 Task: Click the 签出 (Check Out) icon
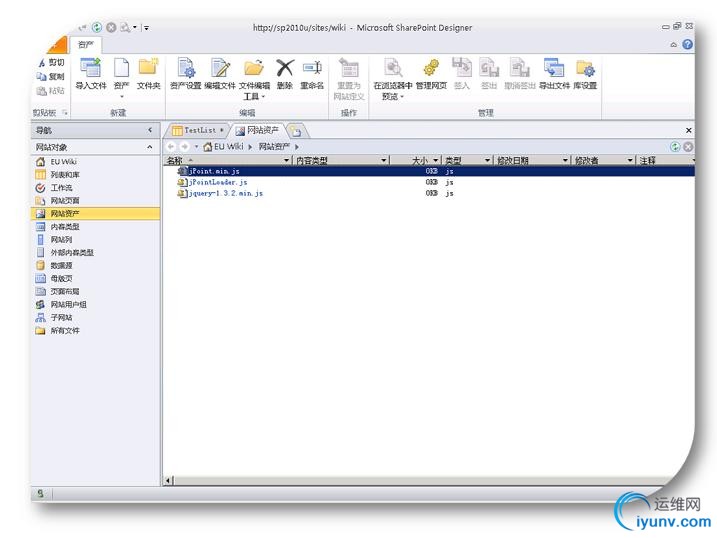click(x=489, y=73)
